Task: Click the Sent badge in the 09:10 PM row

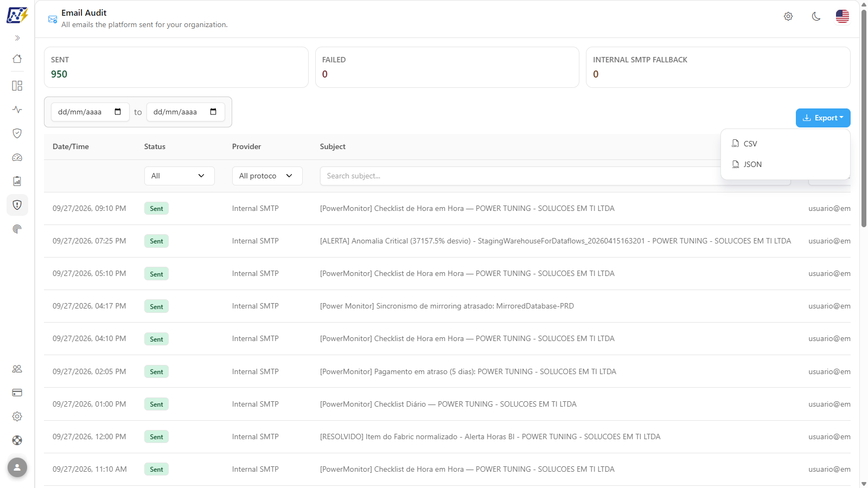Action: click(x=156, y=209)
